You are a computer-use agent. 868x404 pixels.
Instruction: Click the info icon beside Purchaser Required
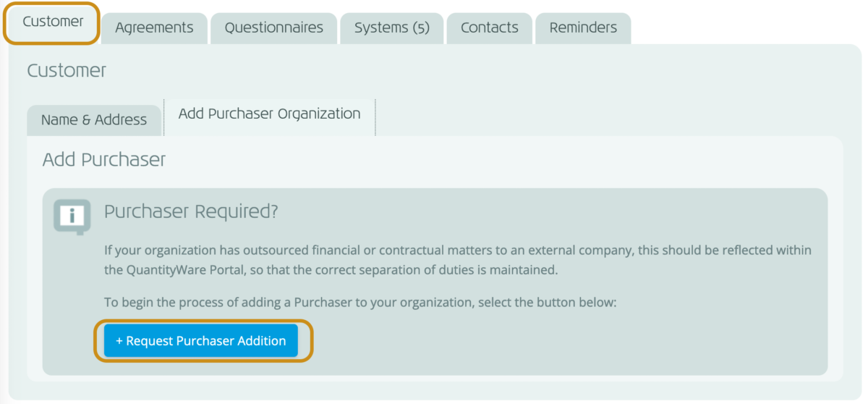point(72,216)
